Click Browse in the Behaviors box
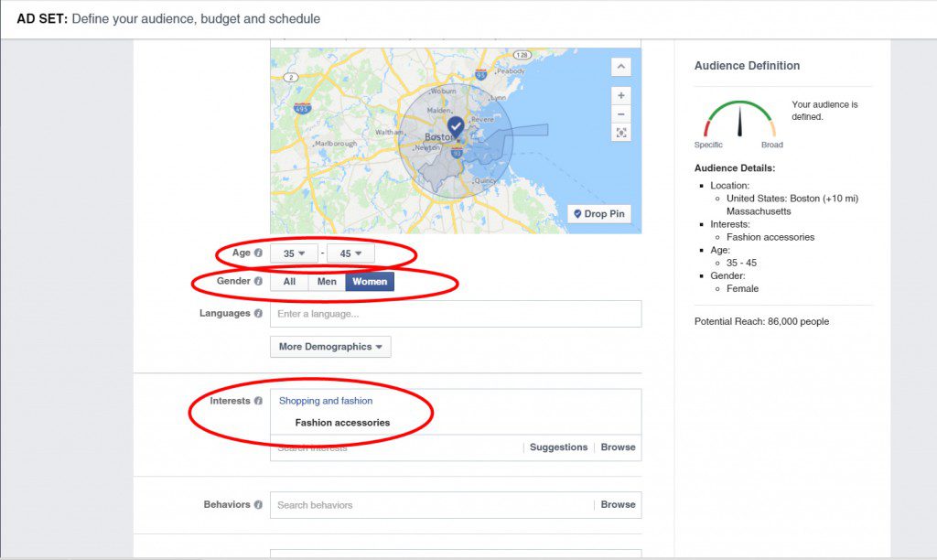 618,504
